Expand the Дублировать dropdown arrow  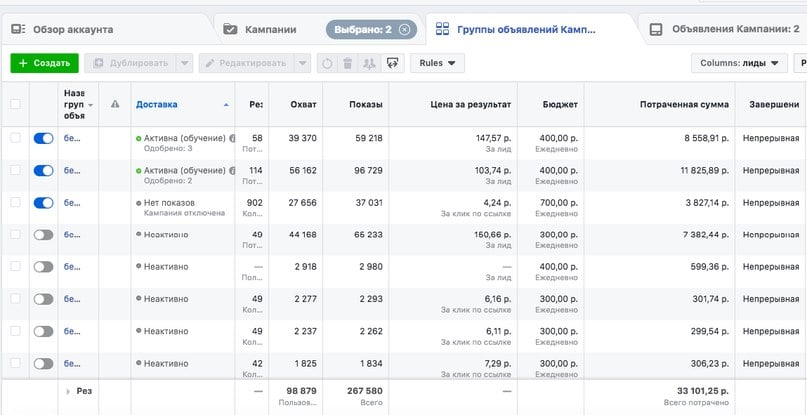click(x=184, y=63)
